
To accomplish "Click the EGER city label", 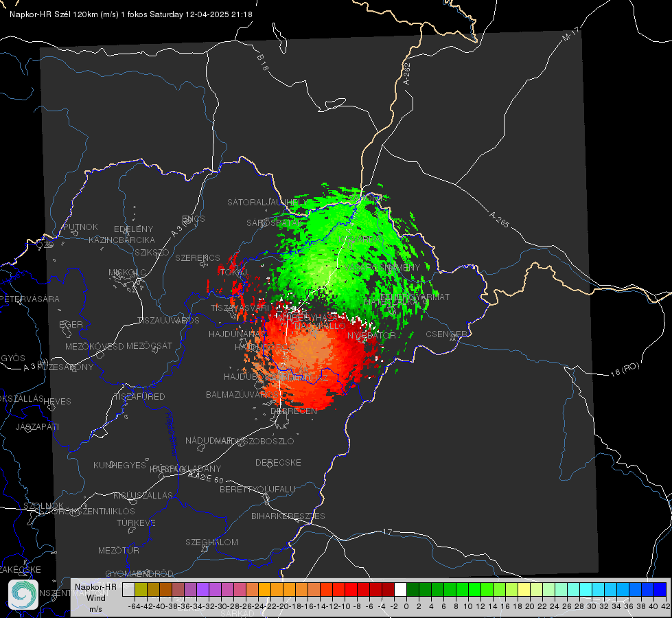I will pos(71,325).
